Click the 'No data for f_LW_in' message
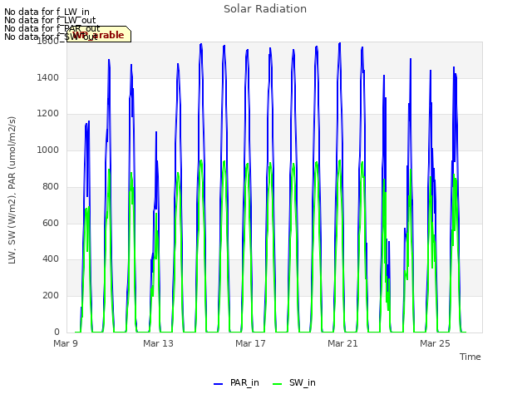Viewport: 532px width, 399px height. tap(47, 12)
